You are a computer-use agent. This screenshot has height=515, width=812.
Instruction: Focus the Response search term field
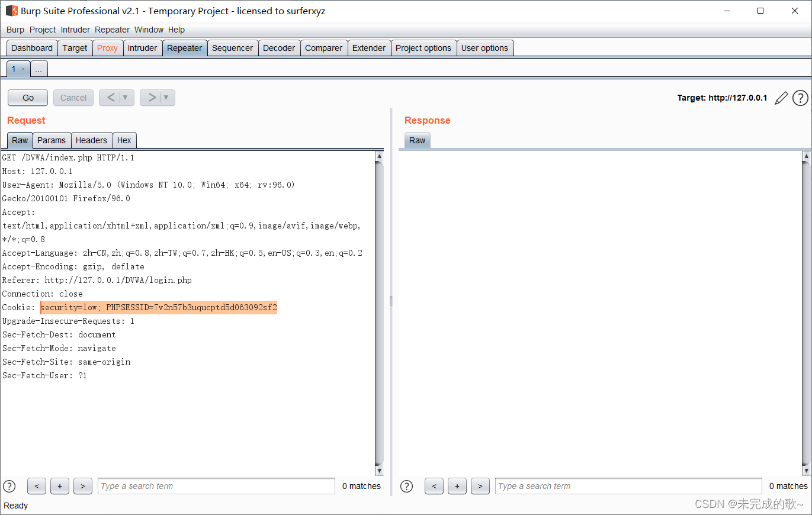point(628,486)
